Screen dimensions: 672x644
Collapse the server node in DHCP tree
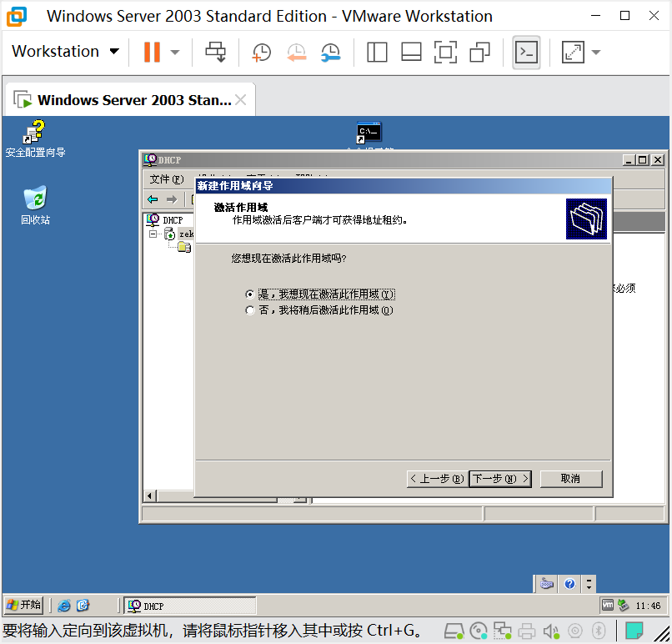(x=153, y=234)
